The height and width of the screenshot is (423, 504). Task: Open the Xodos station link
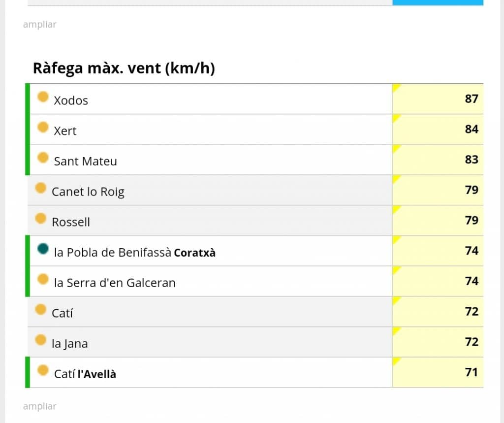point(71,100)
